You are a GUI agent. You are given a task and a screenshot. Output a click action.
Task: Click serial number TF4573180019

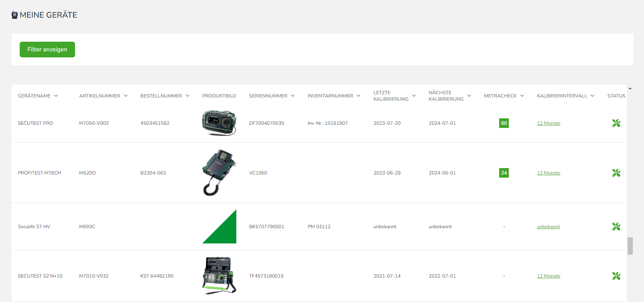[x=266, y=276]
